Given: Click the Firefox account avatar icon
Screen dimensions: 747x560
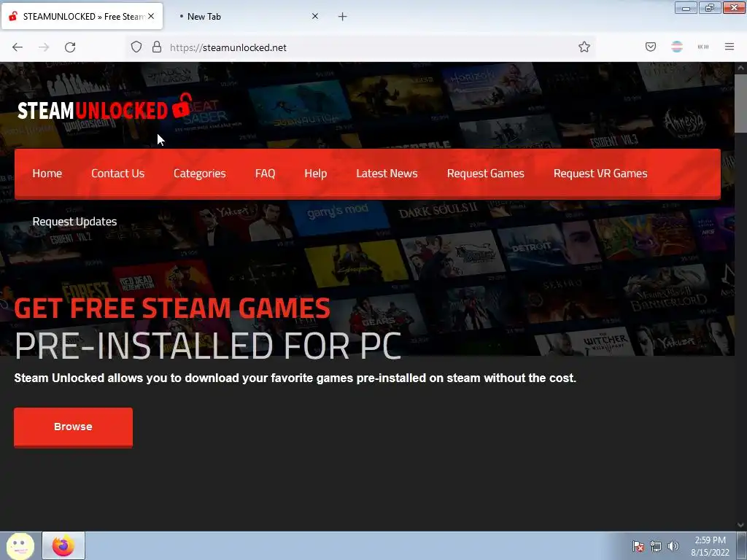Looking at the screenshot, I should point(677,47).
